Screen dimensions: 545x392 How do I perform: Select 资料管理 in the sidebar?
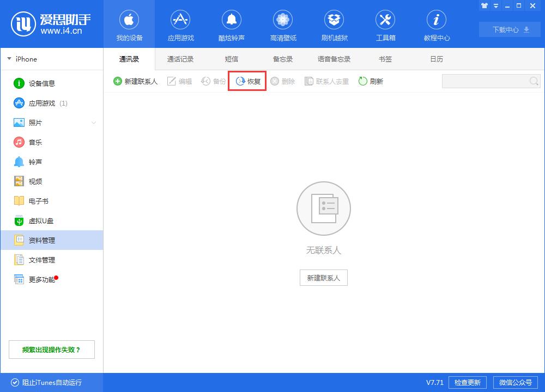pyautogui.click(x=52, y=240)
